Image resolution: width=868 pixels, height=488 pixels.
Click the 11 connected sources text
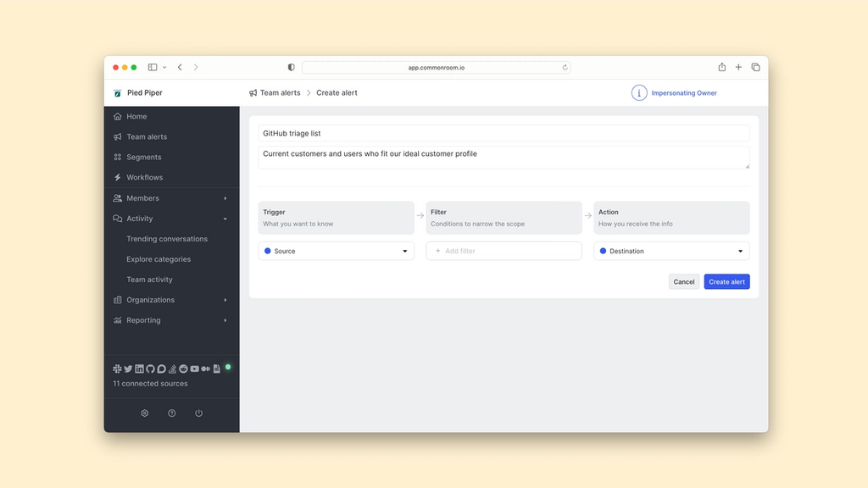(150, 384)
